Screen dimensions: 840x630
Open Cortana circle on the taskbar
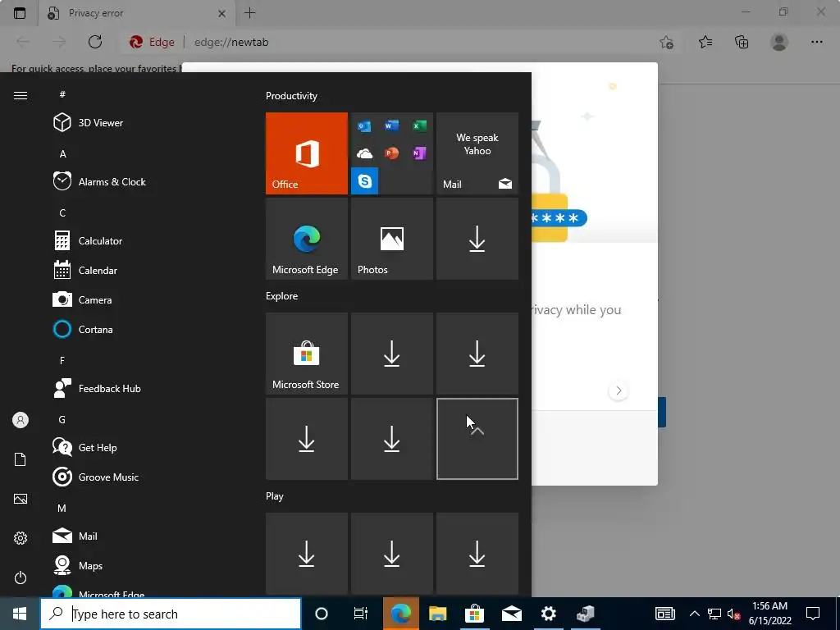pyautogui.click(x=322, y=614)
